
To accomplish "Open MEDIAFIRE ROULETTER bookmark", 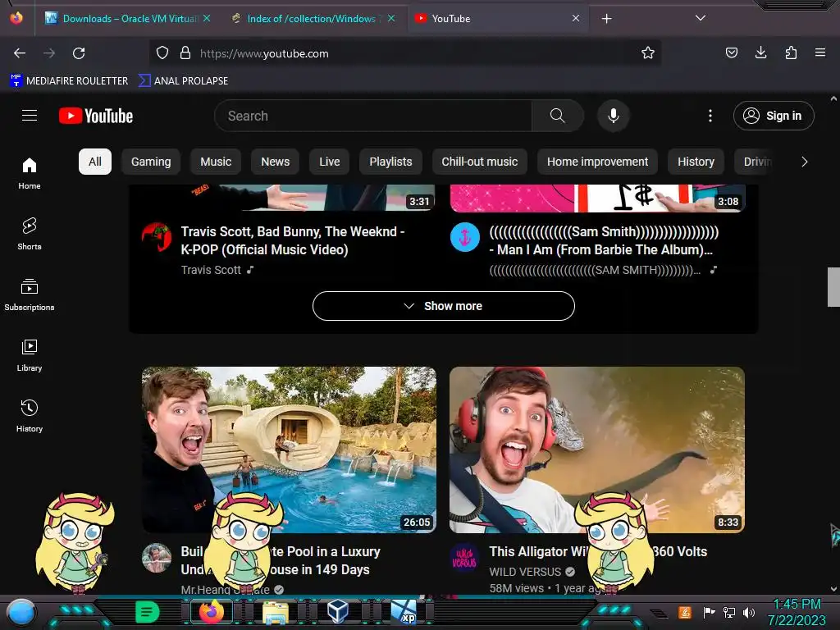I will tap(69, 81).
